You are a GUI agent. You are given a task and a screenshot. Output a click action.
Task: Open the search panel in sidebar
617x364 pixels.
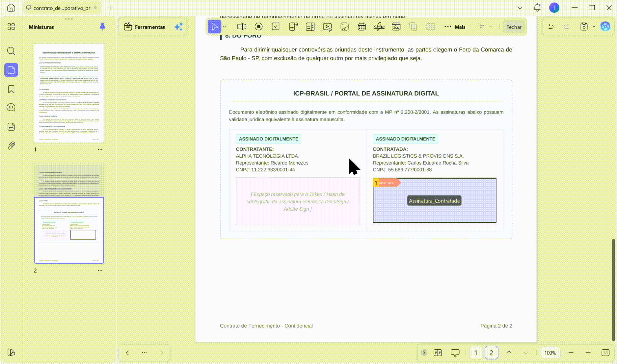(x=11, y=51)
